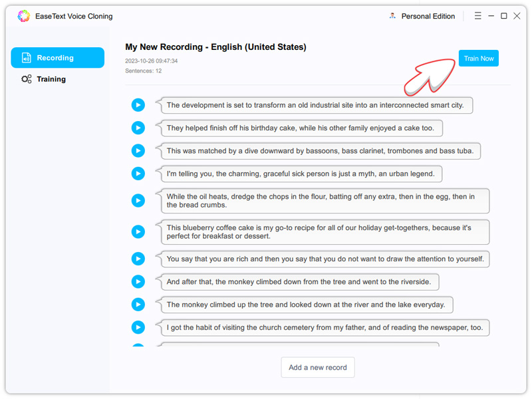Click the timestamp 2023-10-26 09:47:34
Viewport: 532px width, 399px height.
(152, 61)
